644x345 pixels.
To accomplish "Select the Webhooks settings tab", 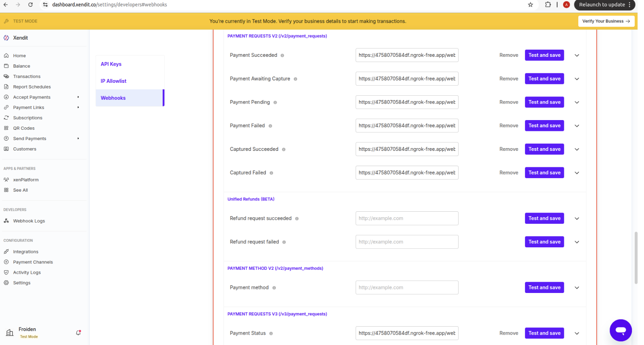I will [x=130, y=98].
